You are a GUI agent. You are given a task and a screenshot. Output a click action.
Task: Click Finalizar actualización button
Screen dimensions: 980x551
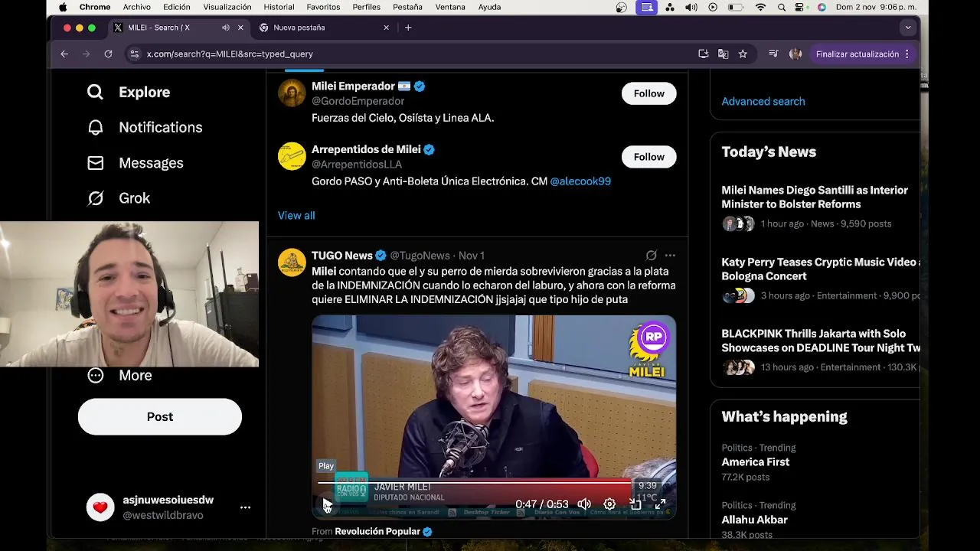tap(857, 54)
